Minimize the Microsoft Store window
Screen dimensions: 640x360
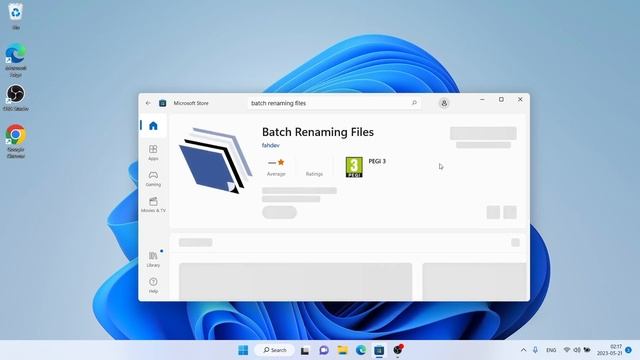click(482, 99)
